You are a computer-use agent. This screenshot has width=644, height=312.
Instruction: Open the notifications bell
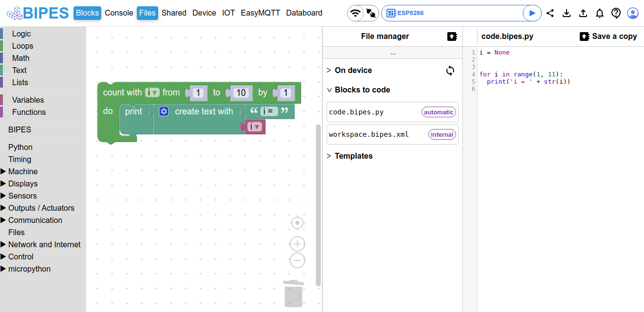tap(600, 13)
